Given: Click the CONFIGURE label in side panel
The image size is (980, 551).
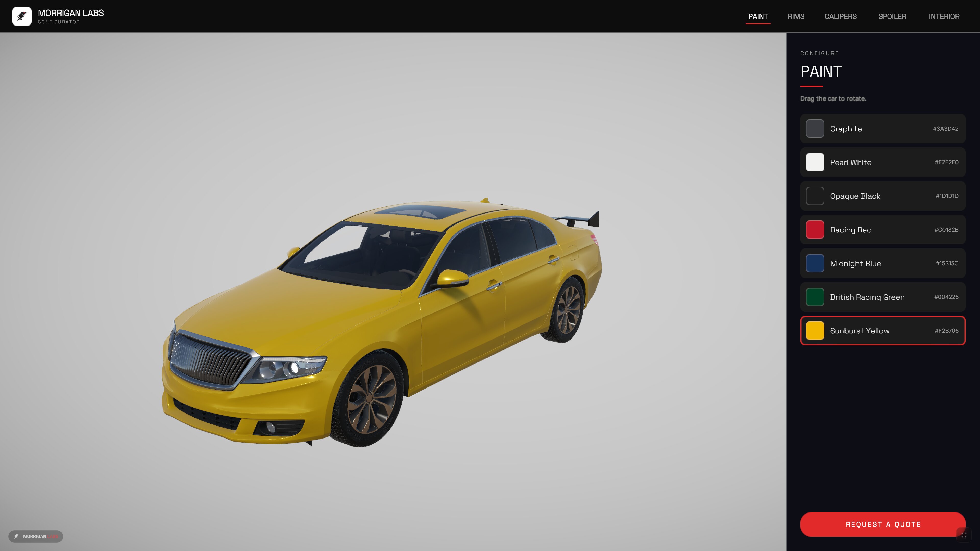Looking at the screenshot, I should [819, 53].
